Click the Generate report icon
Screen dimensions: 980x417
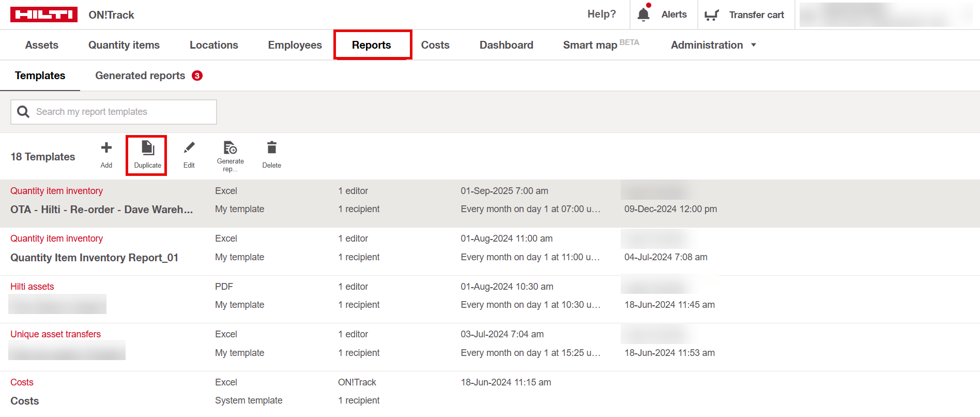coord(230,148)
